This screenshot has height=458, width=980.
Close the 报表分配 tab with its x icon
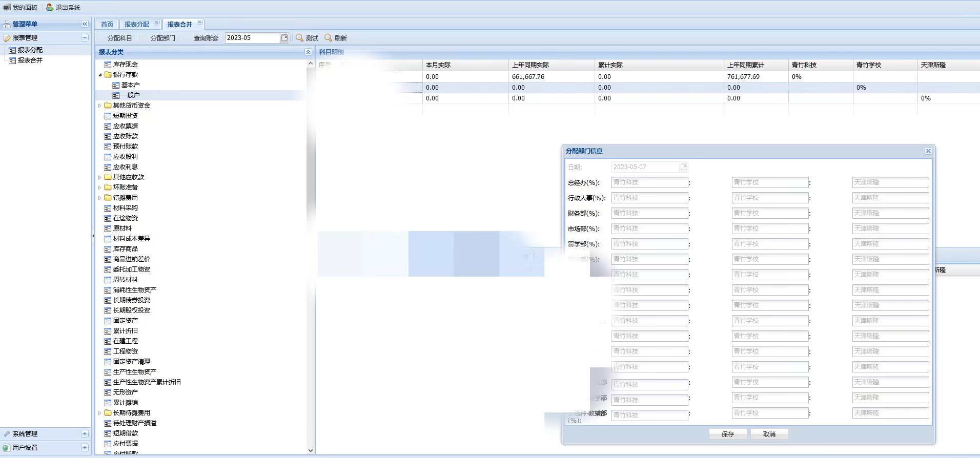coord(157,23)
